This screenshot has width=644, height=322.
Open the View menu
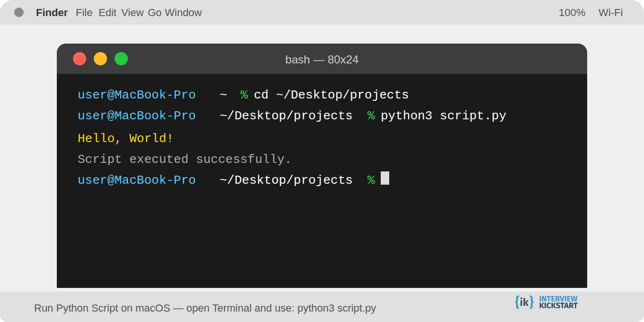point(132,13)
